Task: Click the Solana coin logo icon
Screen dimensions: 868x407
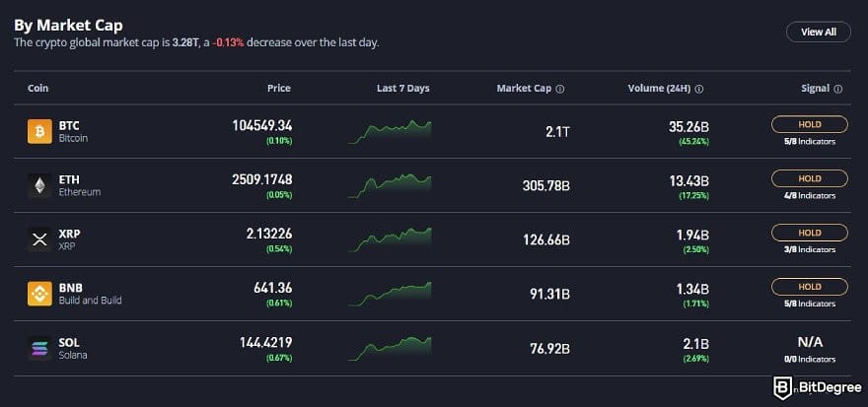Action: 39,348
